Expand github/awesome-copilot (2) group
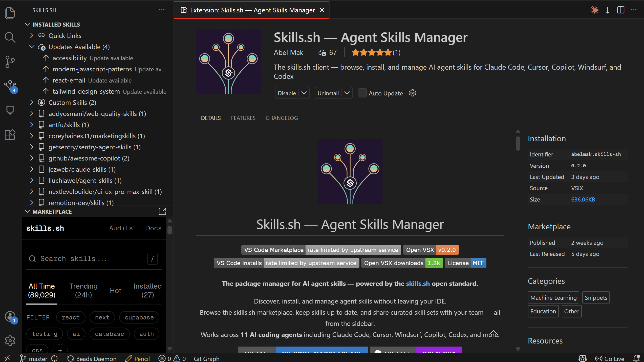 point(32,158)
